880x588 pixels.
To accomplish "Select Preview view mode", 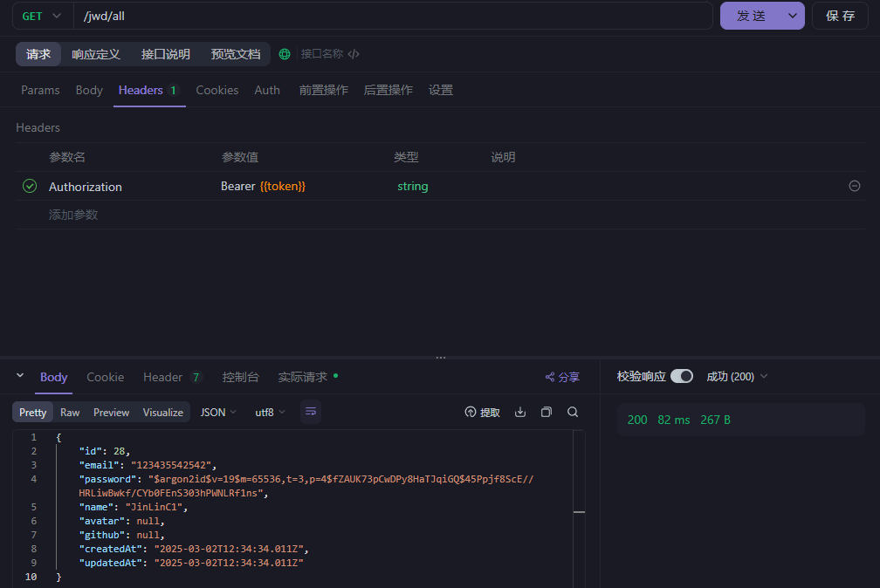I will pos(111,413).
